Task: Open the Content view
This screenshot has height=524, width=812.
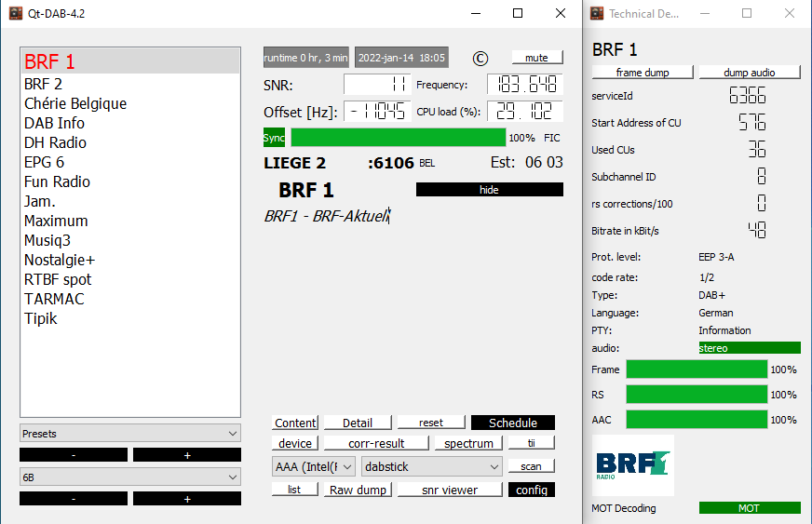Action: [295, 423]
